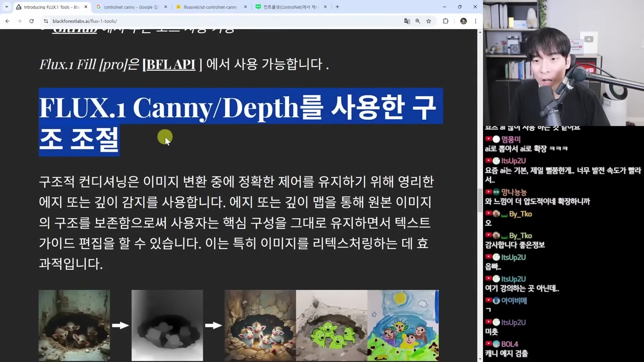Click chat message 미춋
Image resolution: width=644 pixels, height=362 pixels.
tap(492, 331)
